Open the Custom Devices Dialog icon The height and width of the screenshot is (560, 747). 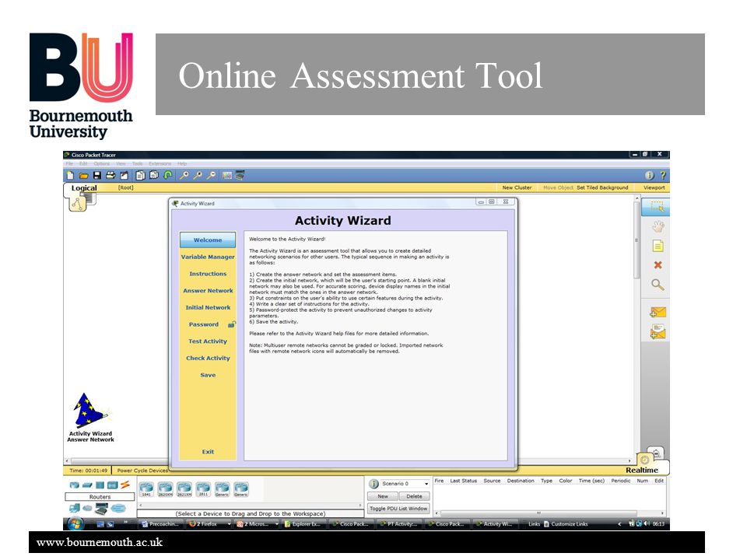pos(240,176)
